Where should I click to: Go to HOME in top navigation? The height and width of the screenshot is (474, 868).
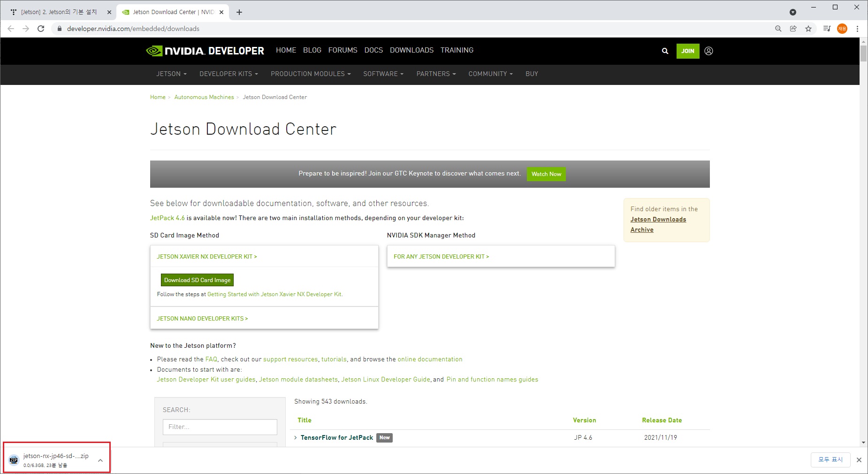click(286, 50)
